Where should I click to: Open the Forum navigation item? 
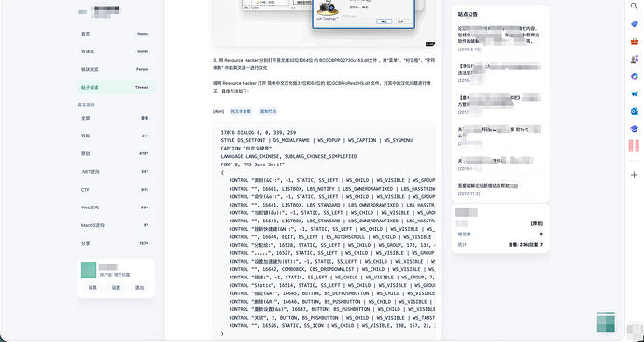click(116, 69)
